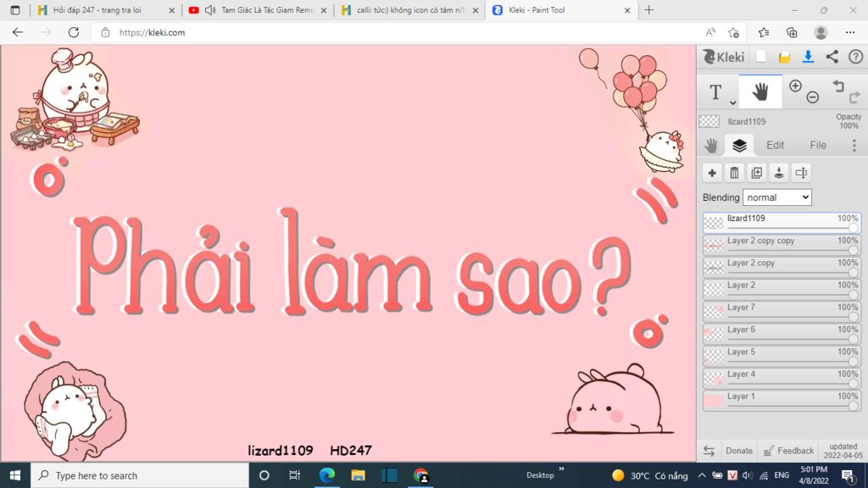Add this page to favorites
Image resolution: width=868 pixels, height=488 pixels.
pos(733,33)
